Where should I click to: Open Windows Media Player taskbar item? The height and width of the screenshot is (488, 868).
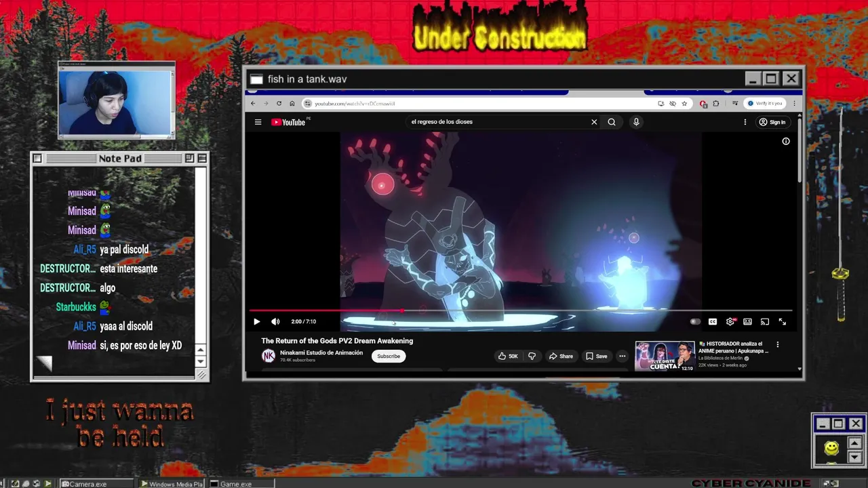pyautogui.click(x=172, y=484)
